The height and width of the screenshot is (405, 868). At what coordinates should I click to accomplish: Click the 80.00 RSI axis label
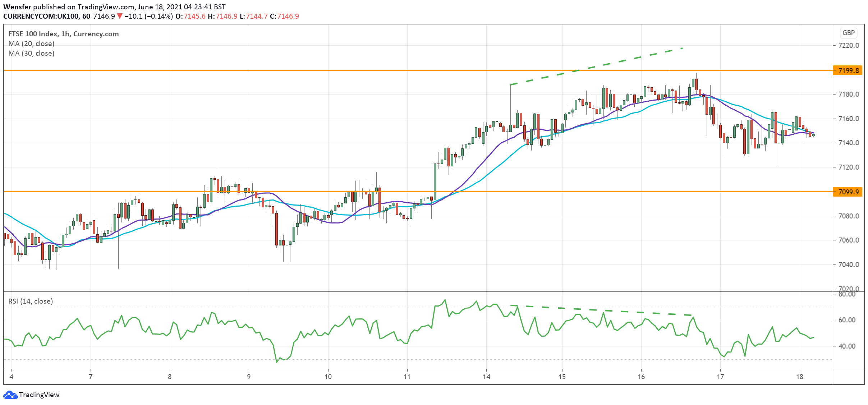tap(847, 294)
